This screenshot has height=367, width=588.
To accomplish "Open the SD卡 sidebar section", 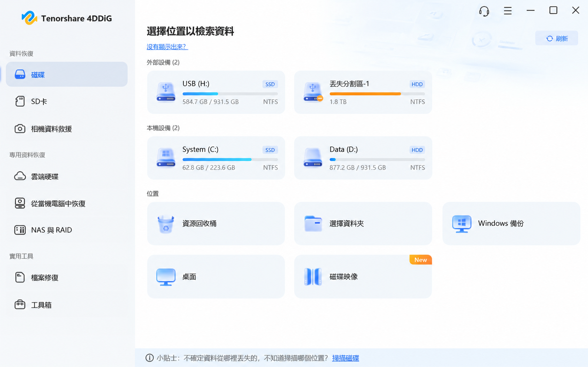I will point(67,101).
